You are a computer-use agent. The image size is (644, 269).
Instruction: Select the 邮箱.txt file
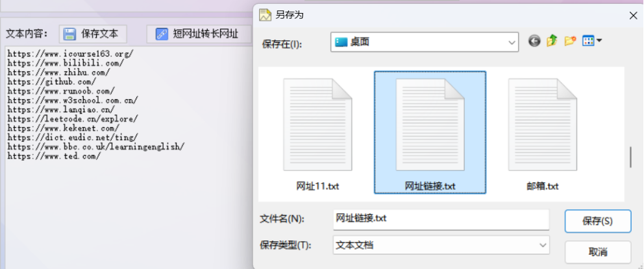(x=543, y=133)
